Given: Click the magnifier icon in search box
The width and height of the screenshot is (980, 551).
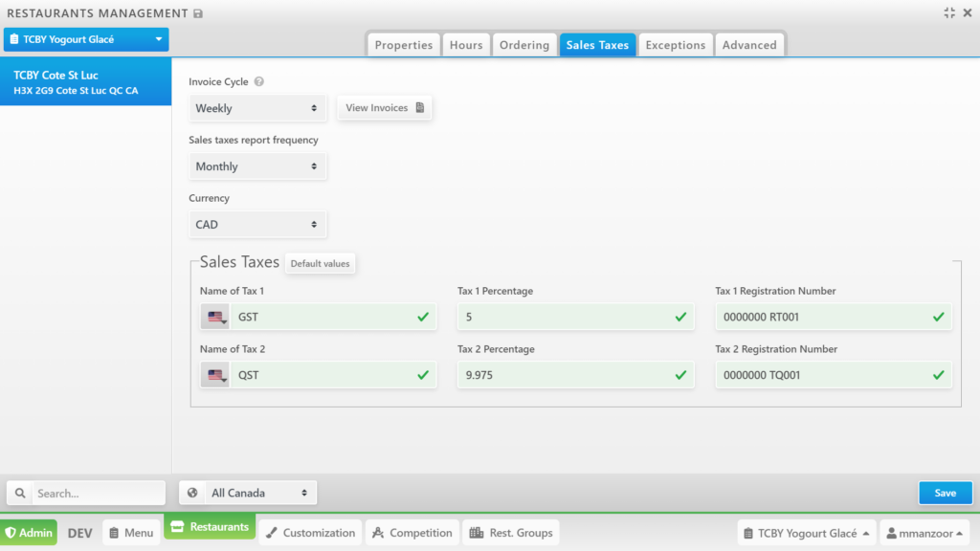Looking at the screenshot, I should pyautogui.click(x=21, y=494).
